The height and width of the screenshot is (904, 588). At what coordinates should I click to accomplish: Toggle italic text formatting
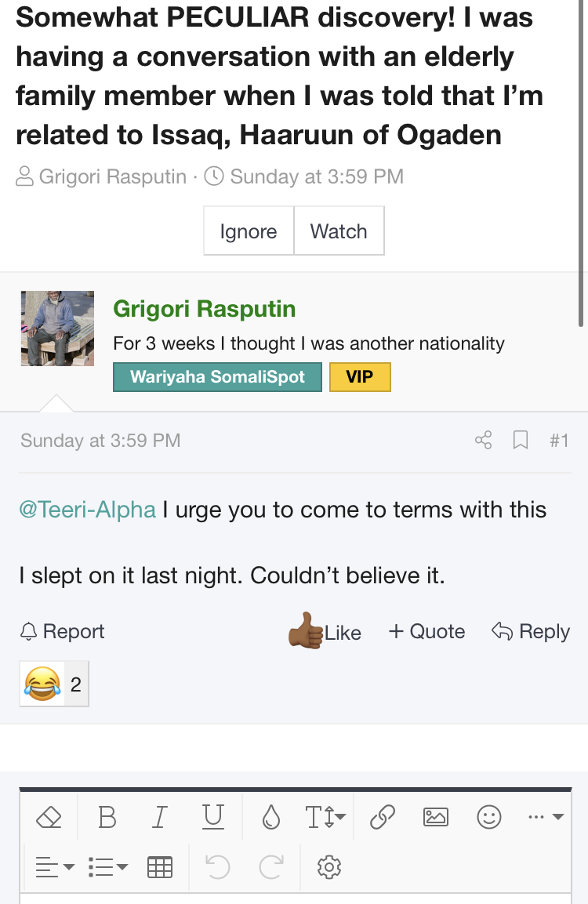point(160,816)
